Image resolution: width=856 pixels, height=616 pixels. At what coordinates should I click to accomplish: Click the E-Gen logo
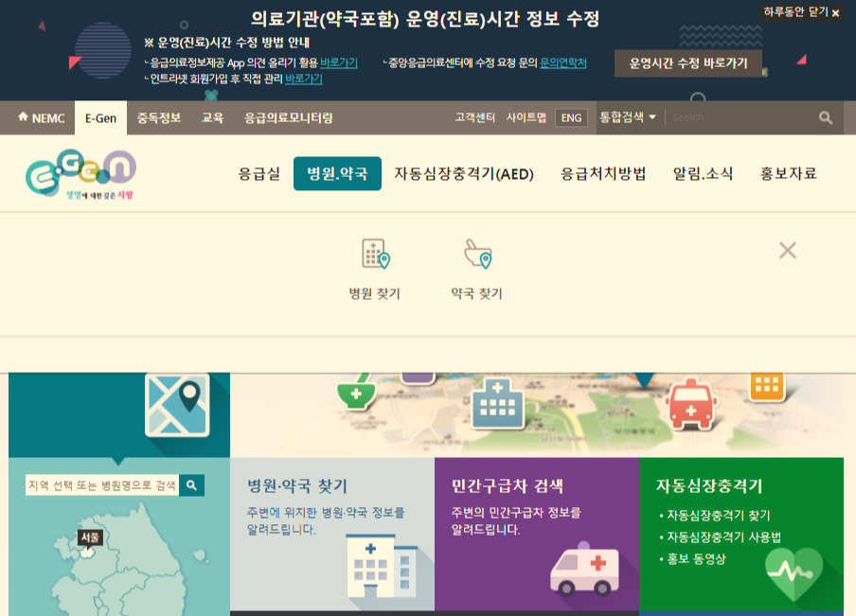[x=80, y=174]
